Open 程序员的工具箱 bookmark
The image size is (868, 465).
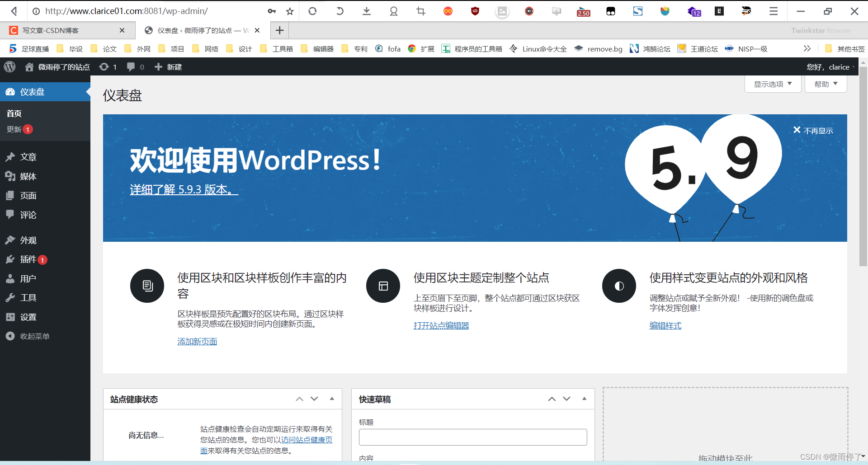pos(472,49)
